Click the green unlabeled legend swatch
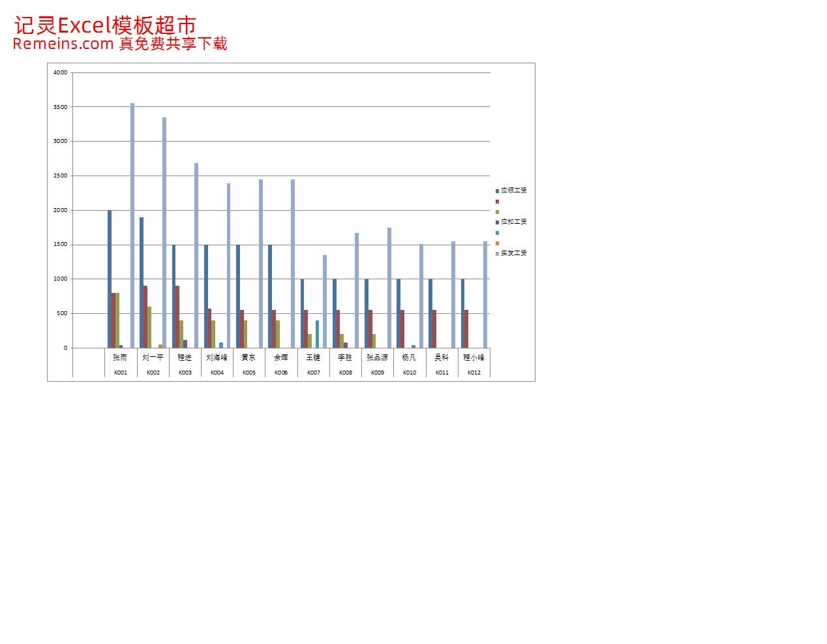827x644 pixels. pyautogui.click(x=497, y=212)
